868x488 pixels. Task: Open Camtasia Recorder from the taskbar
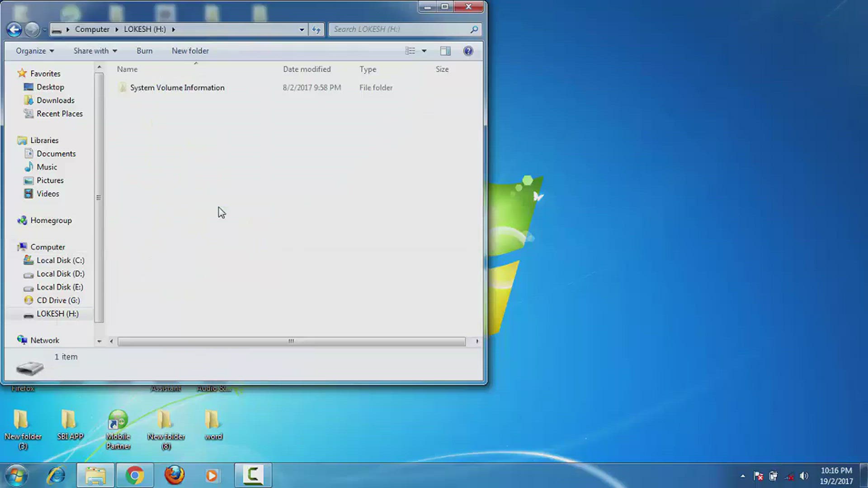pyautogui.click(x=253, y=475)
